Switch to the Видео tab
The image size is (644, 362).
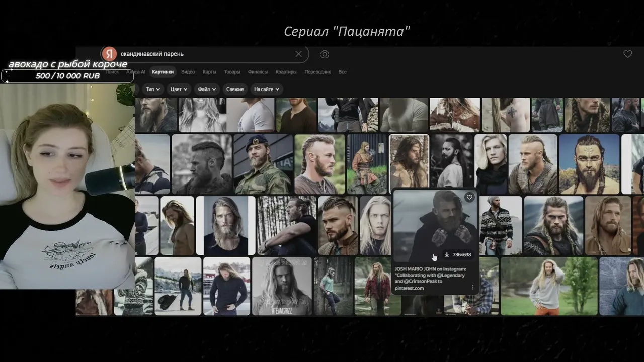188,72
